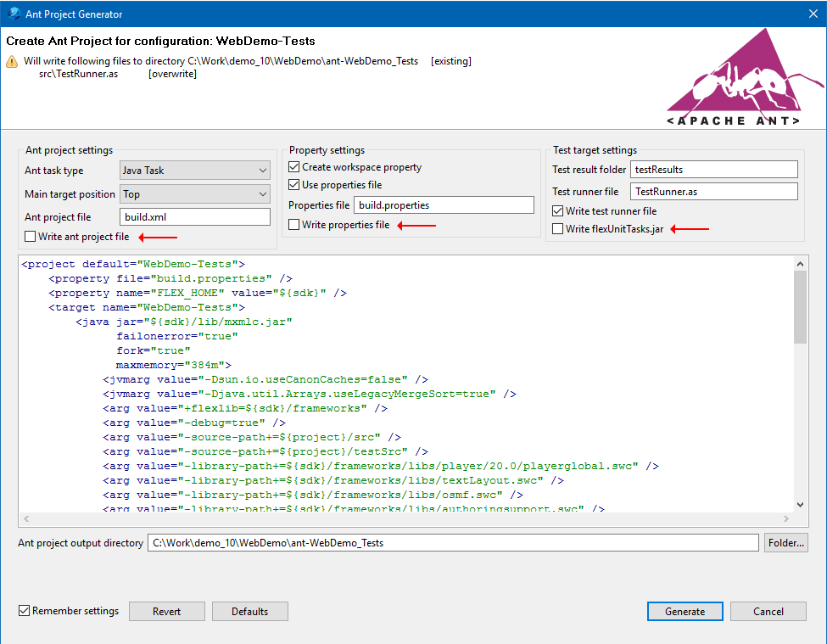Image resolution: width=827 pixels, height=644 pixels.
Task: Select the Ant project file name field
Action: 194,216
